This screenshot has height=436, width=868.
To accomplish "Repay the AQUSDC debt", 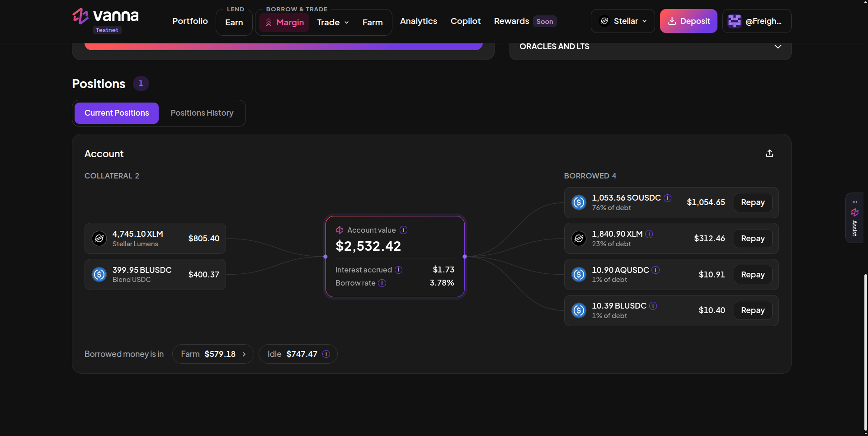I will point(753,275).
